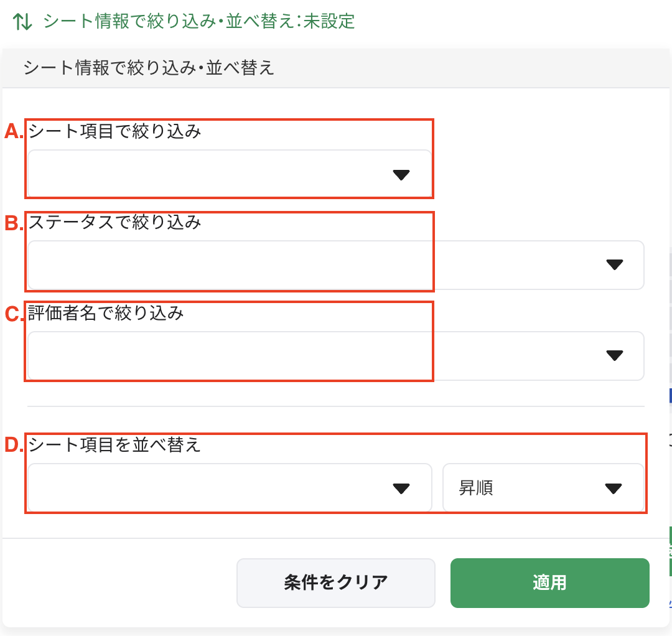Viewport: 672px width, 636px height.
Task: Click the ステータスで絞り込み label text
Action: coord(115,222)
